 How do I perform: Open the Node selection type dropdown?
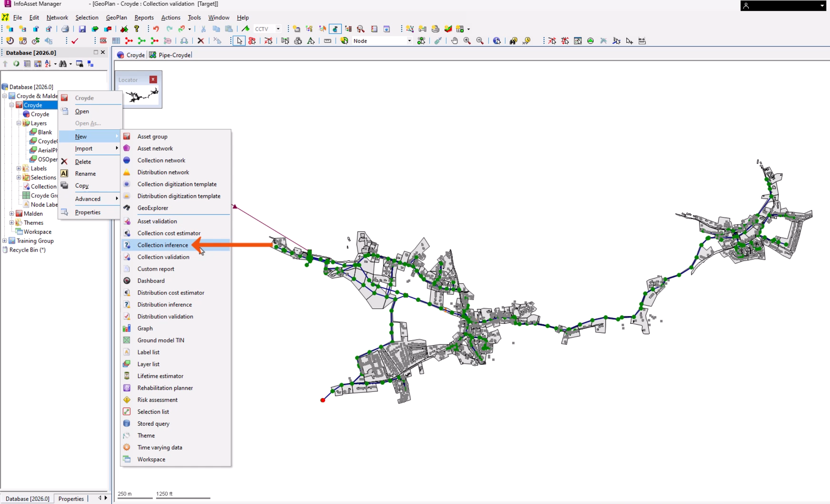point(410,41)
